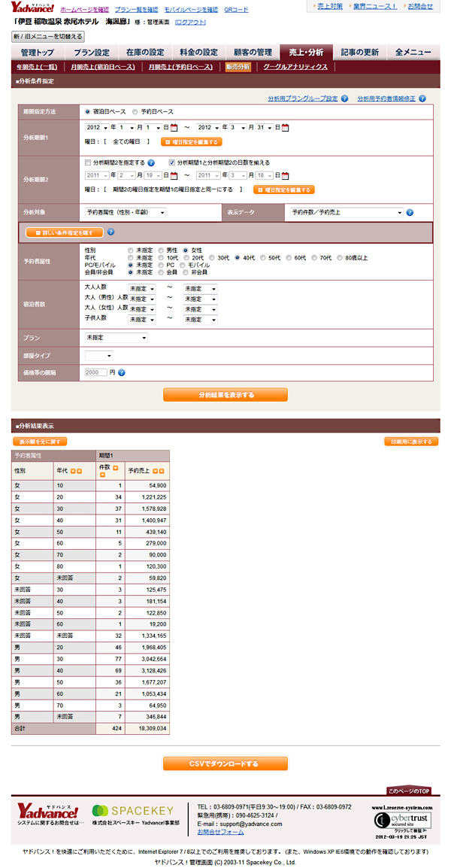Open 分析期間1 end month dropdown showing 3
This screenshot has width=451, height=868.
(x=238, y=127)
